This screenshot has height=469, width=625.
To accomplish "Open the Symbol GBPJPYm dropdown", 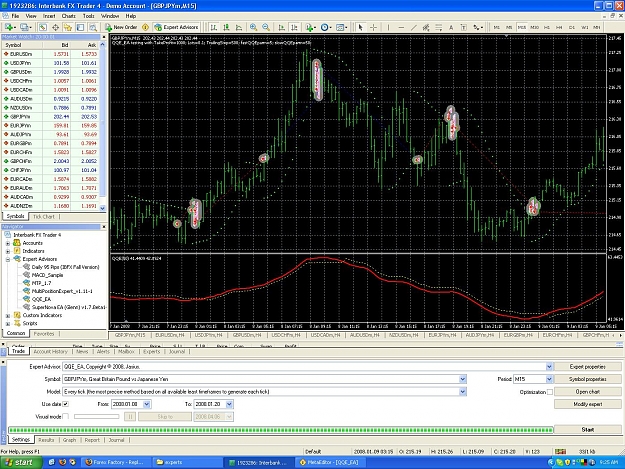I will [462, 379].
